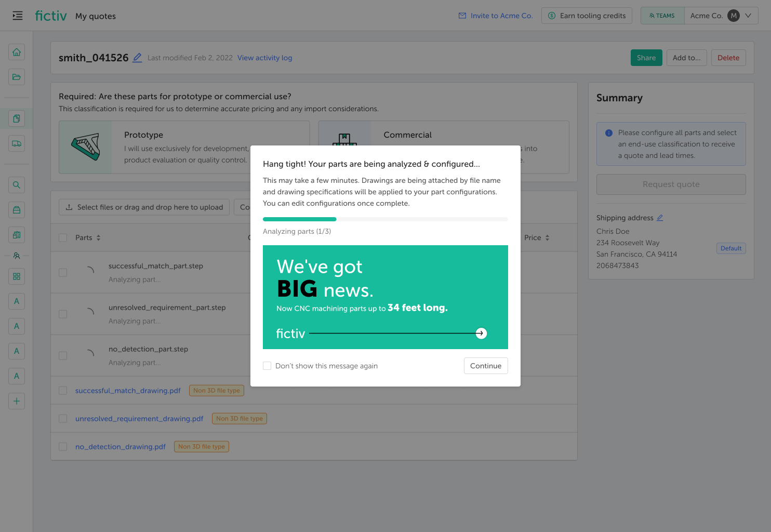Click the unresolved_requirement_part.step file name
771x532 pixels.
point(167,307)
